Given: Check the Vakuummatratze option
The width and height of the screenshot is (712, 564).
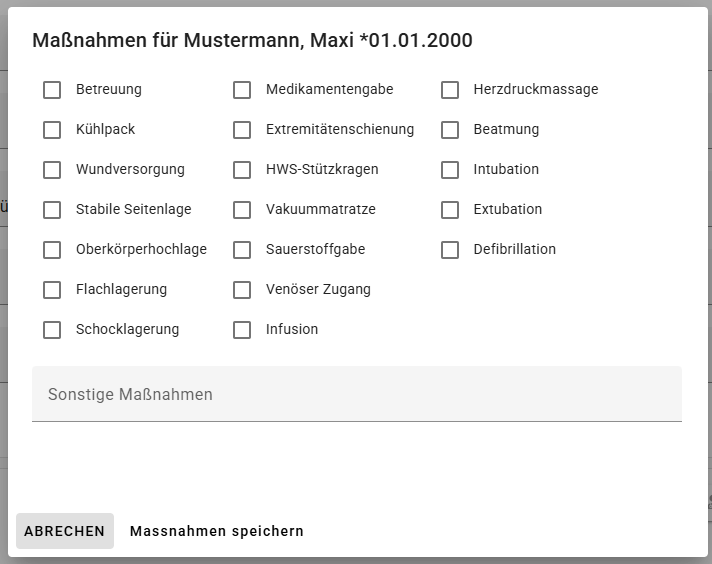Looking at the screenshot, I should coord(242,210).
